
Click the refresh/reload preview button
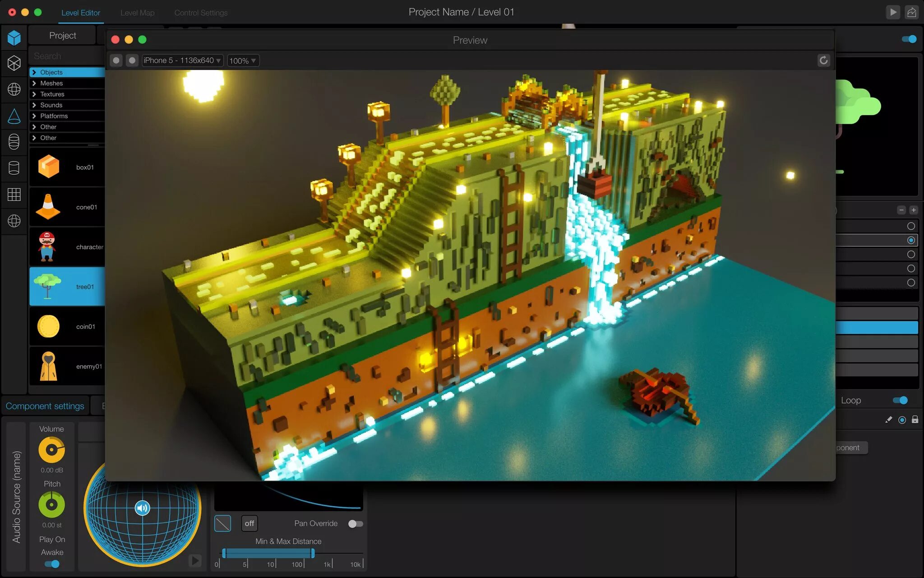coord(823,60)
